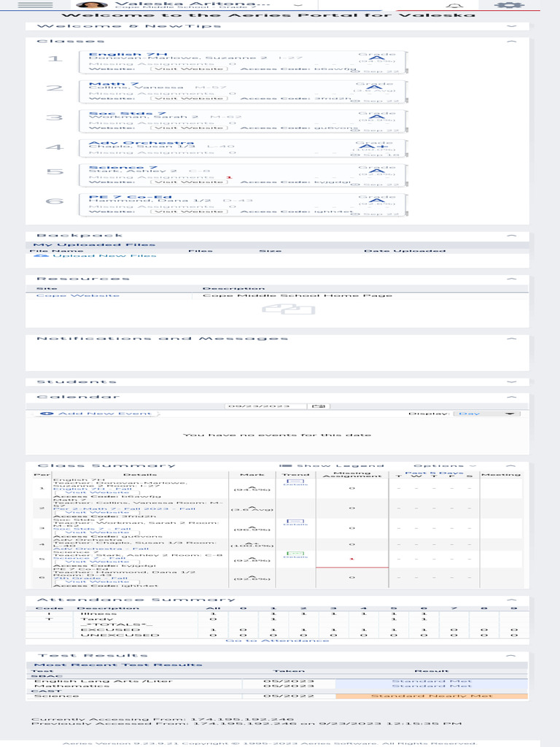Click the red missing assignment count for Science 7
The image size is (560, 747).
pyautogui.click(x=230, y=177)
